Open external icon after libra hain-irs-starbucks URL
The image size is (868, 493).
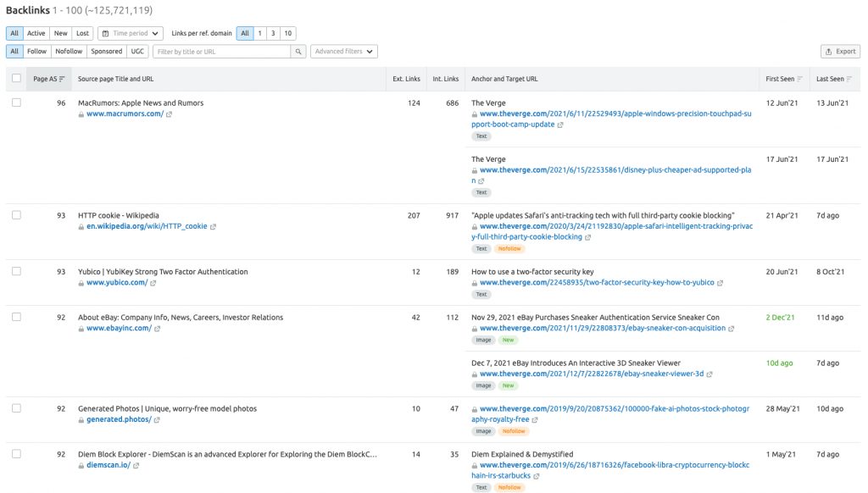click(537, 476)
